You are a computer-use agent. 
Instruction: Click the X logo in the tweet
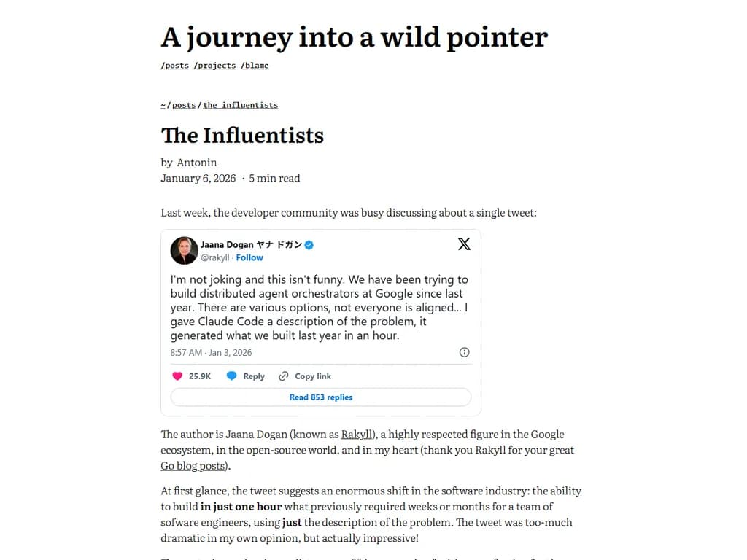(x=464, y=244)
